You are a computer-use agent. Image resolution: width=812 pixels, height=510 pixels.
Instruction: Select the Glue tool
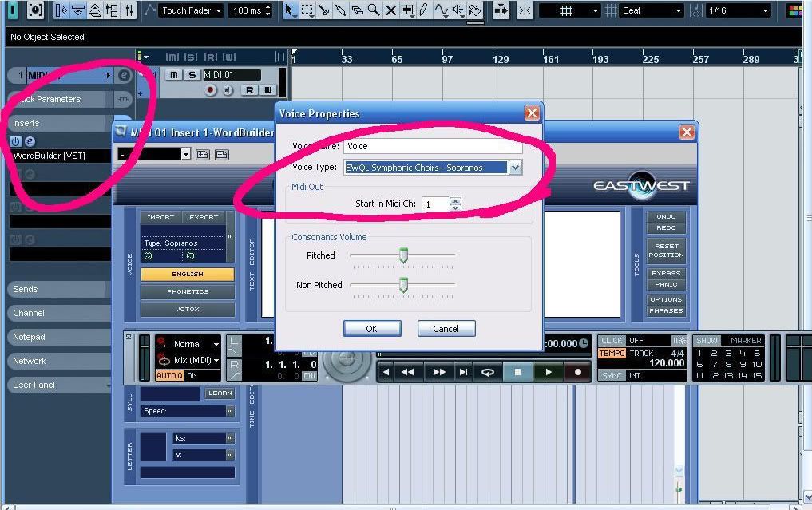click(x=340, y=10)
